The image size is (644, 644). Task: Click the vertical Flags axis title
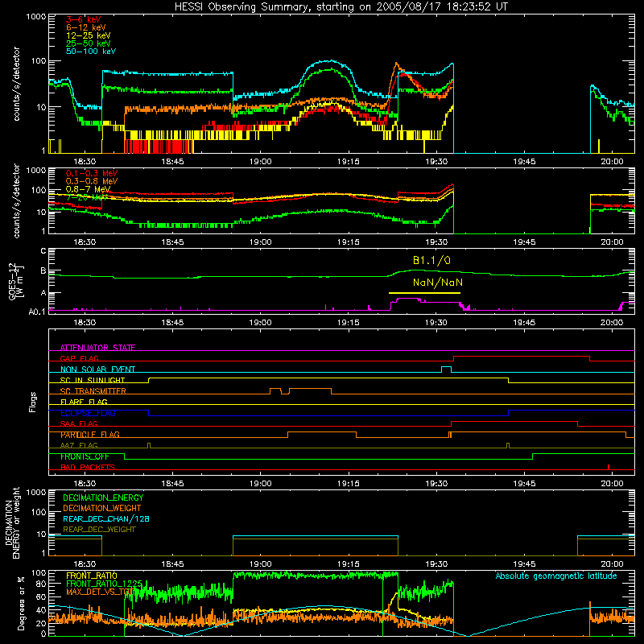click(33, 402)
